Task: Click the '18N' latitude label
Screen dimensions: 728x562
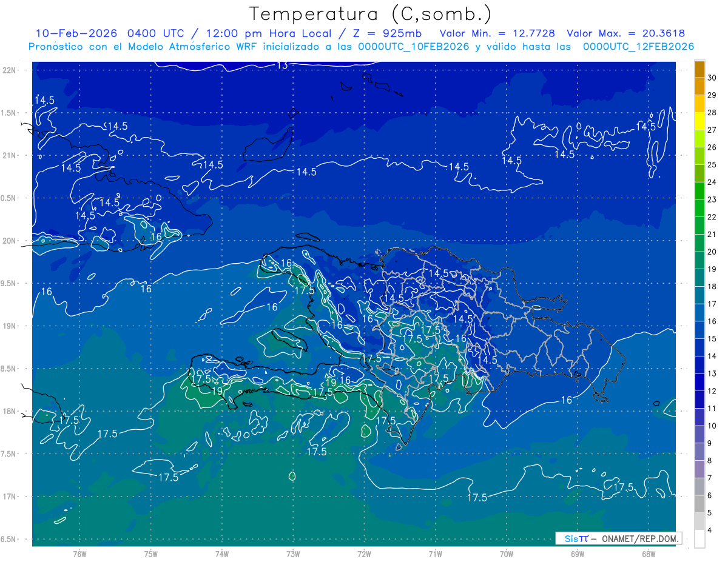Action: [x=10, y=411]
